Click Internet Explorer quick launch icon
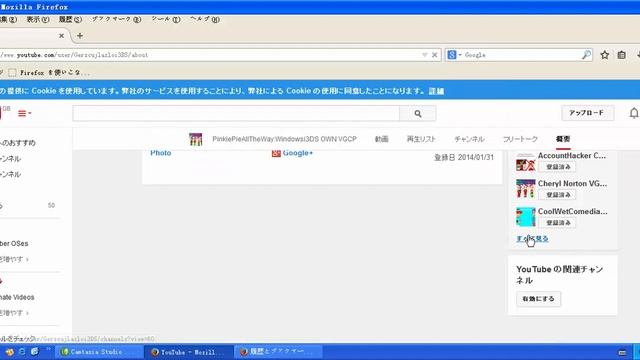This screenshot has height=360, width=640. 22,352
